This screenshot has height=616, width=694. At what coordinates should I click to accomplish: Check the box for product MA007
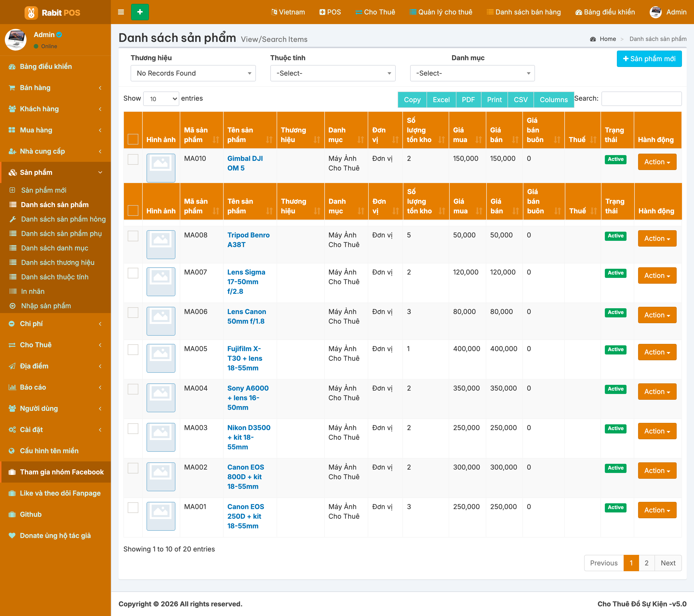(133, 273)
